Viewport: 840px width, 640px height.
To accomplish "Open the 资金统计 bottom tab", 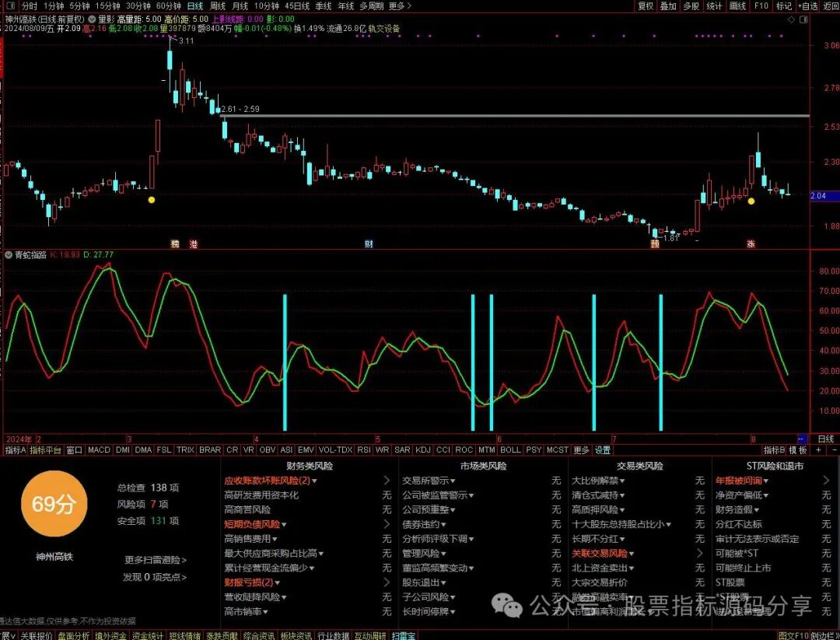I will [147, 635].
